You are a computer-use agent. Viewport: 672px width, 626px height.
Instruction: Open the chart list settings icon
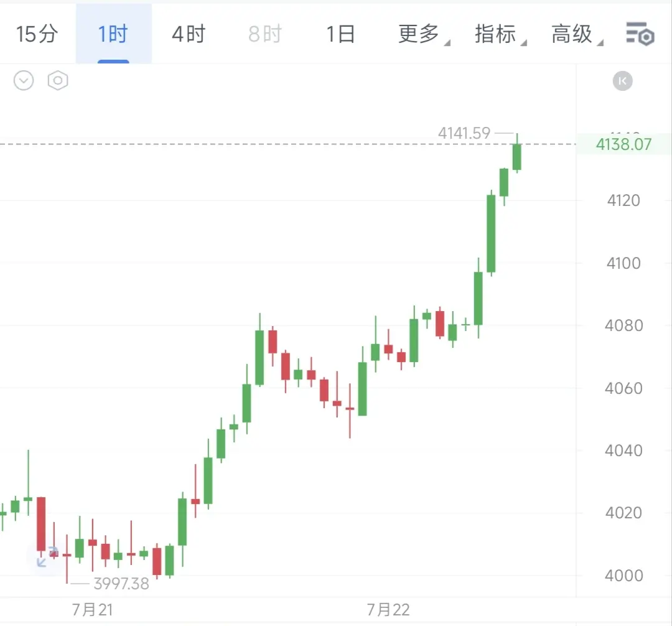pos(640,34)
